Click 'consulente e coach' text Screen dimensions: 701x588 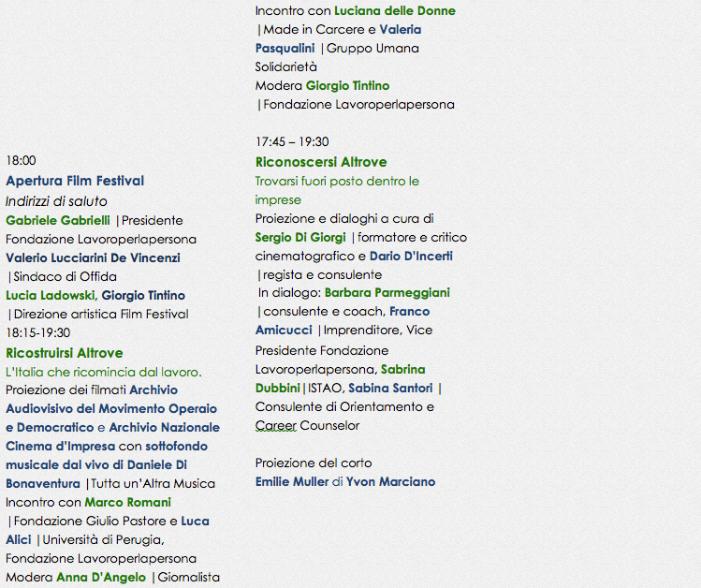coord(323,312)
